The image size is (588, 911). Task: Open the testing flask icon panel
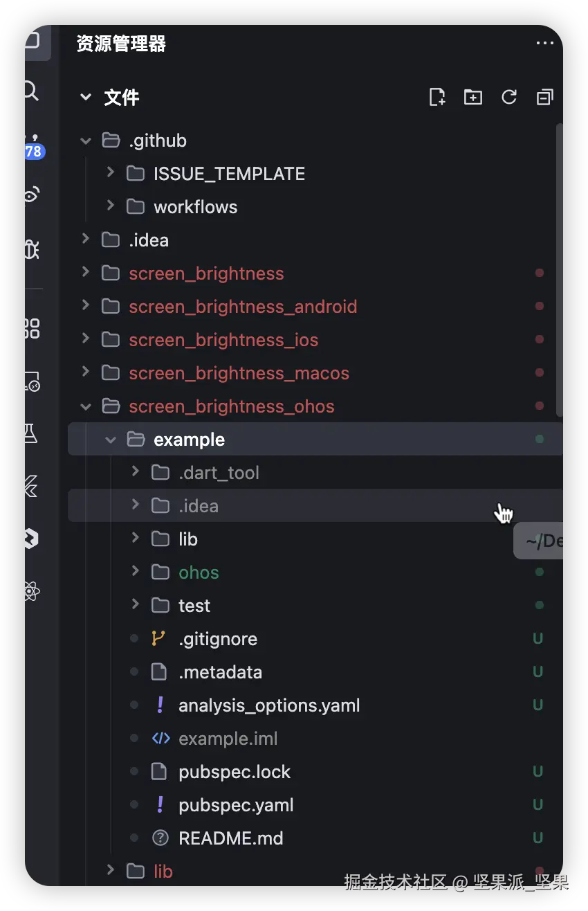click(x=30, y=433)
